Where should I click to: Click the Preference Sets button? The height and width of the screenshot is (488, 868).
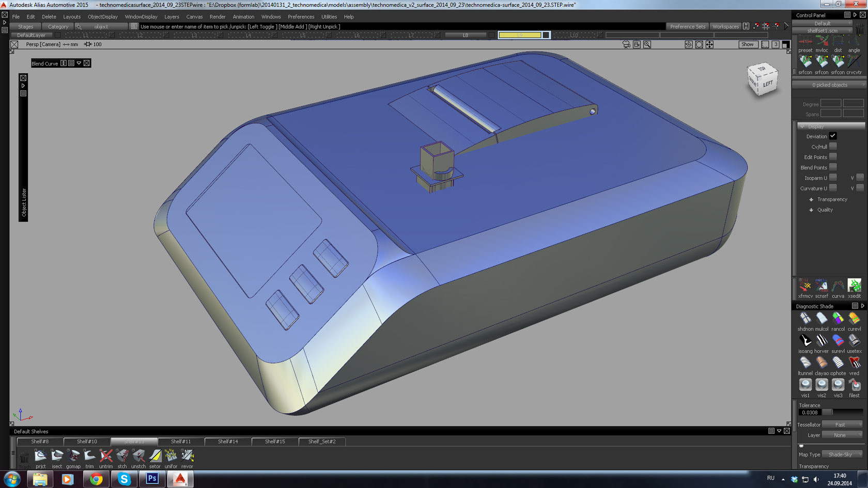coord(687,26)
